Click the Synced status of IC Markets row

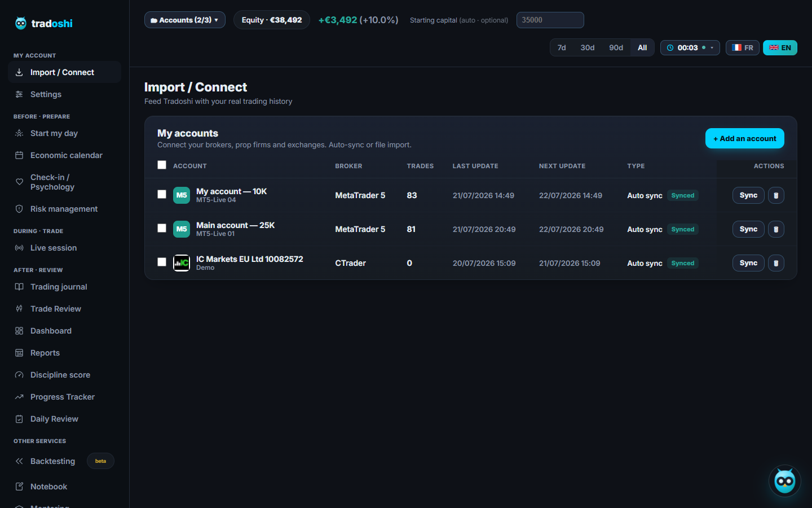pos(683,263)
